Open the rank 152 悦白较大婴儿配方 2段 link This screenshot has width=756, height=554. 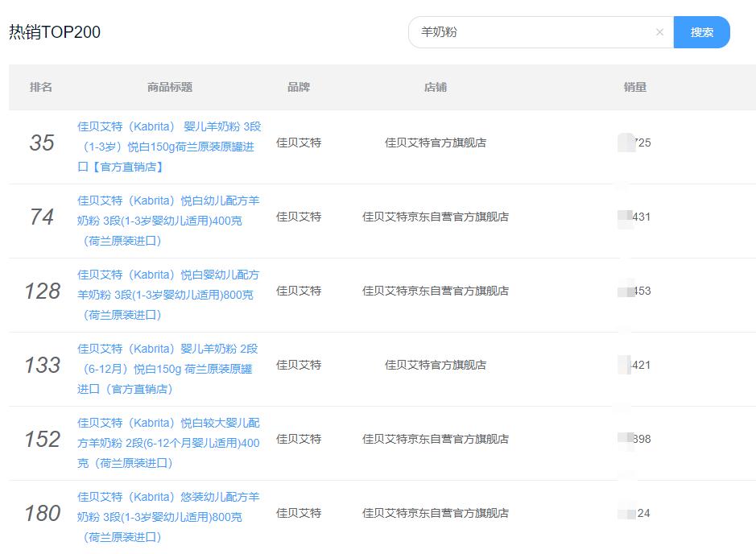pos(168,443)
